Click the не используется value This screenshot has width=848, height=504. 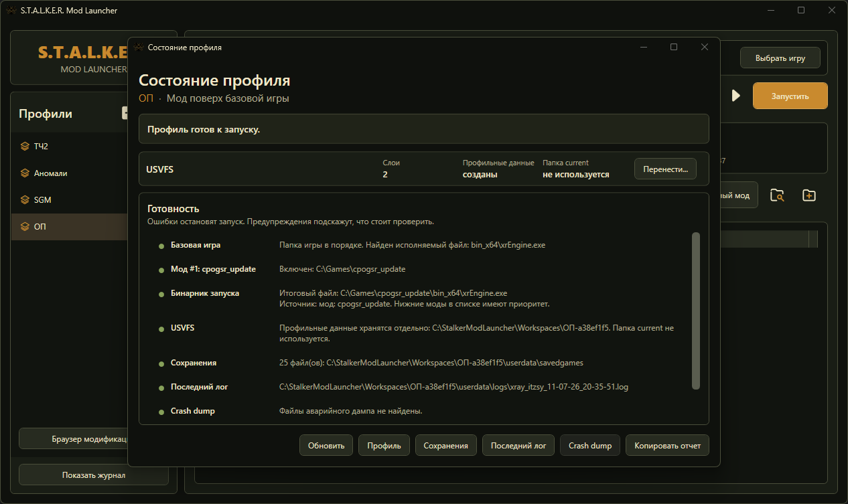pos(576,175)
